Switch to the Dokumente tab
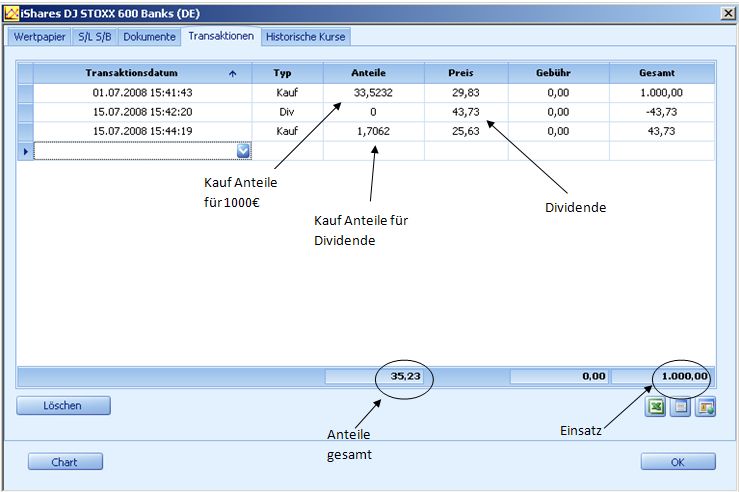Image resolution: width=739 pixels, height=492 pixels. tap(149, 37)
